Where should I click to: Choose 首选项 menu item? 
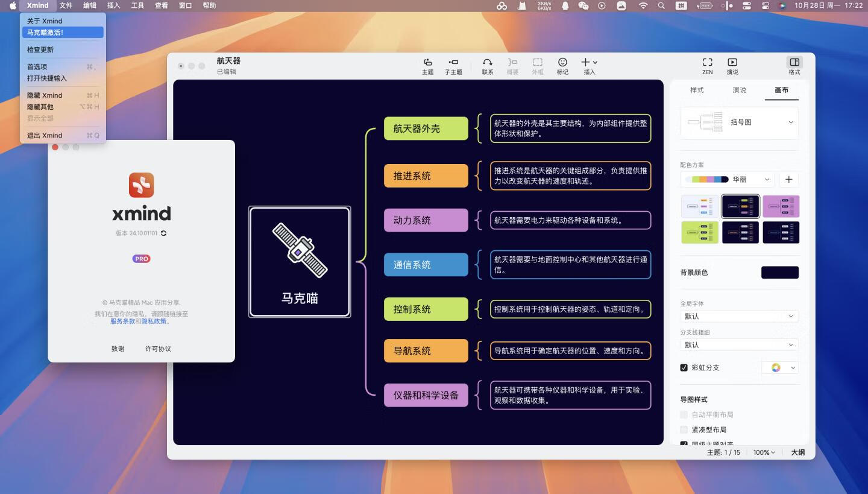[x=63, y=67]
